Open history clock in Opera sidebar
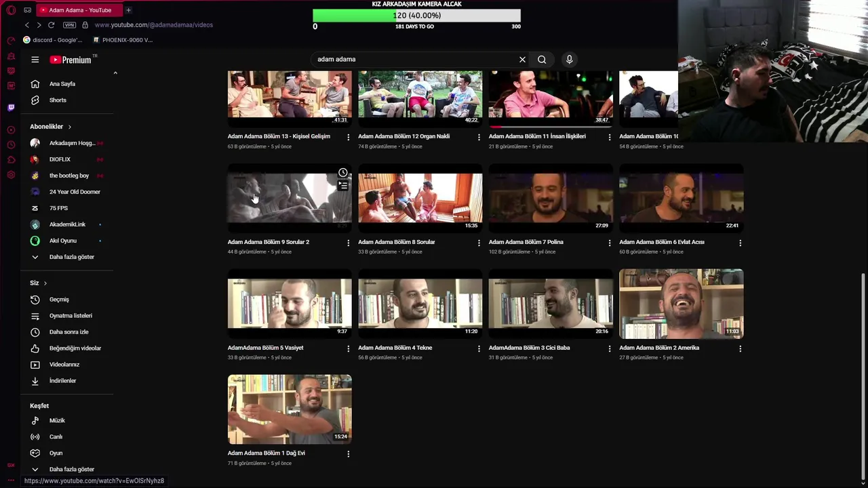This screenshot has height=488, width=868. pos(11,145)
